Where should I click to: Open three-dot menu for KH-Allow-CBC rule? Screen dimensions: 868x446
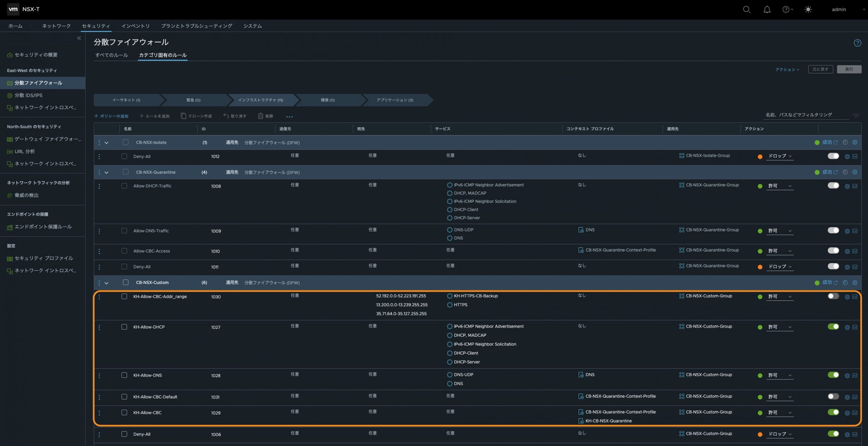coord(99,413)
